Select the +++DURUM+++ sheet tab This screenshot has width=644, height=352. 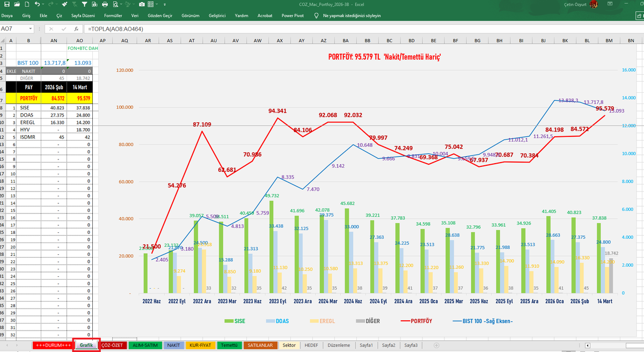[52, 346]
